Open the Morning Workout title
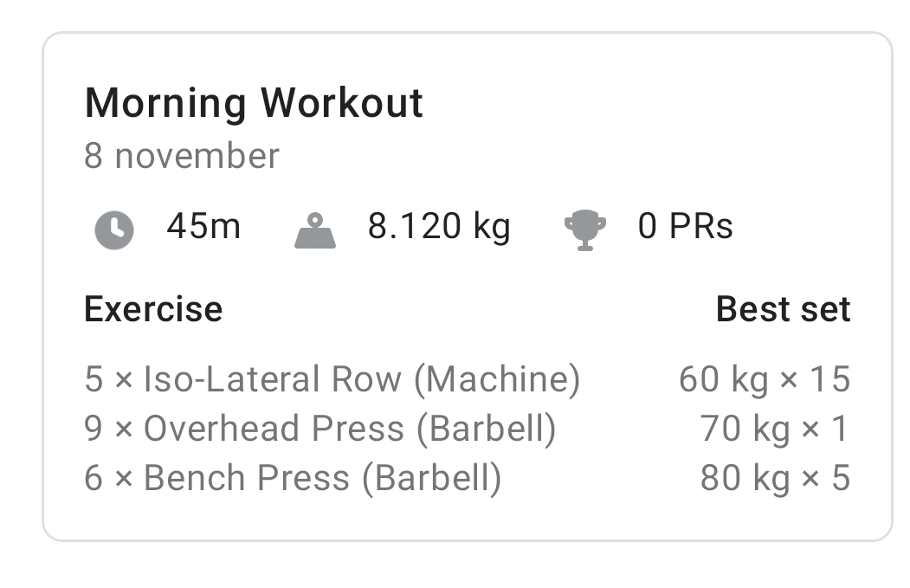The height and width of the screenshot is (588, 910). (254, 103)
